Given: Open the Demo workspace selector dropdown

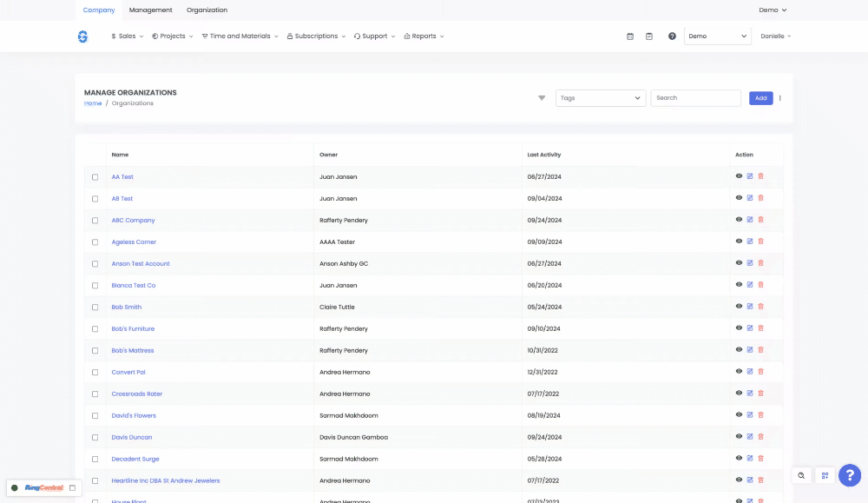Looking at the screenshot, I should point(717,36).
